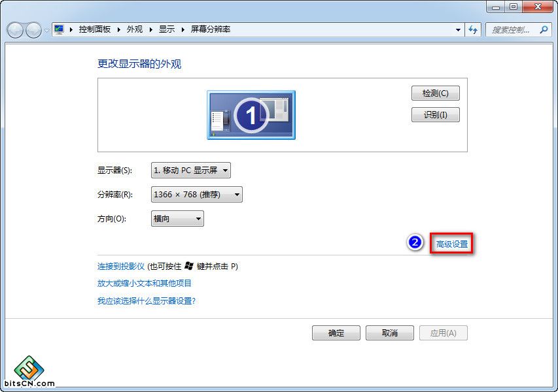The image size is (558, 392).
Task: Open the recent pages dropdown arrow
Action: (x=46, y=31)
